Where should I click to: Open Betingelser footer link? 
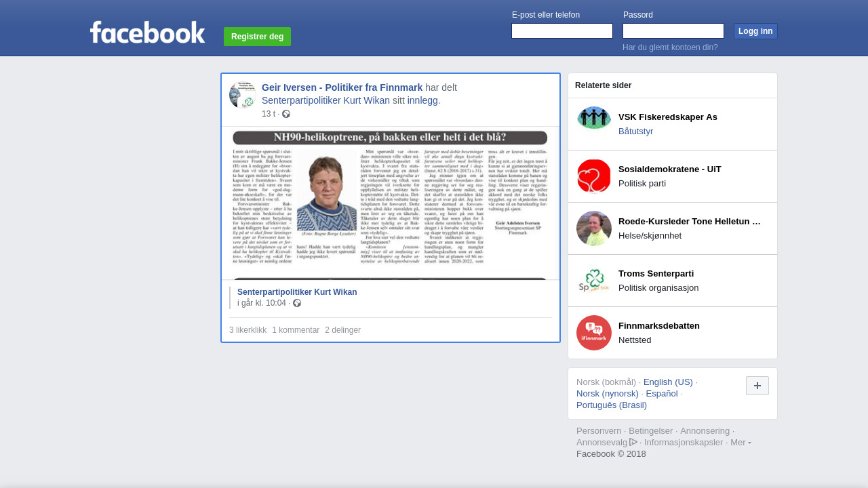651,431
